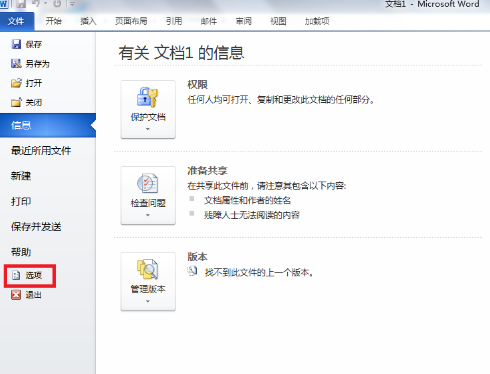Click the 版本 heading

[x=197, y=257]
